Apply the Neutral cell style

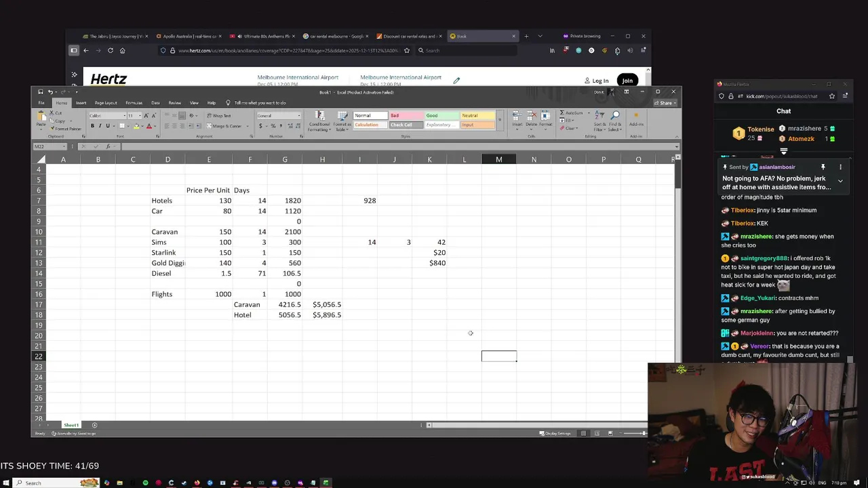pyautogui.click(x=477, y=116)
